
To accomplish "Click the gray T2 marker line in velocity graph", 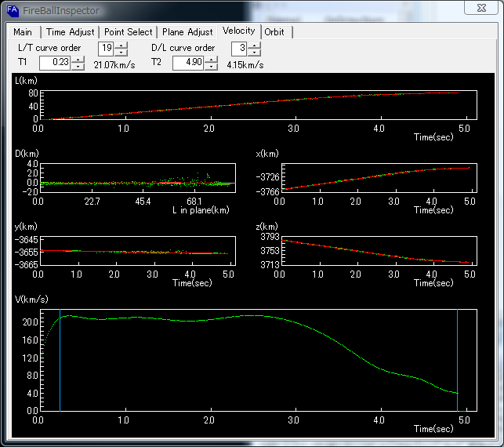I will click(x=457, y=361).
